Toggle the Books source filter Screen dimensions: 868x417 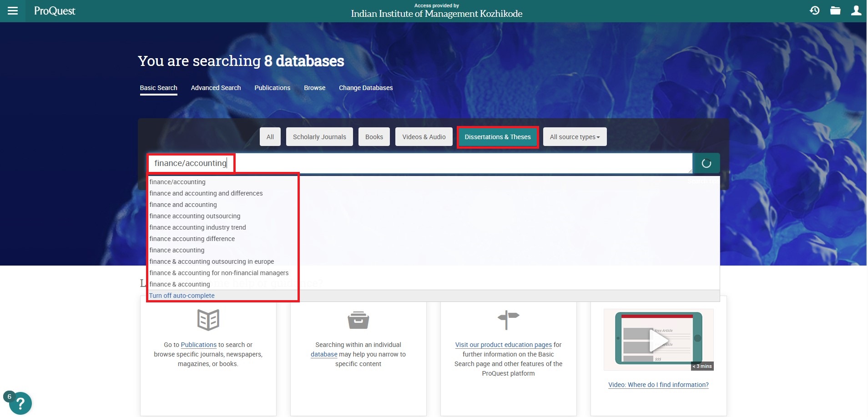coord(374,137)
